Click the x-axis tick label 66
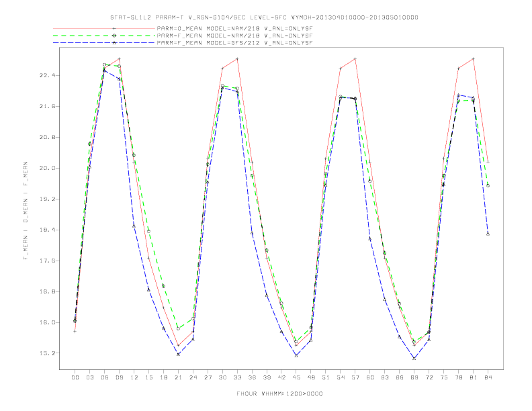Viewport: 532px width, 411px height. click(400, 377)
